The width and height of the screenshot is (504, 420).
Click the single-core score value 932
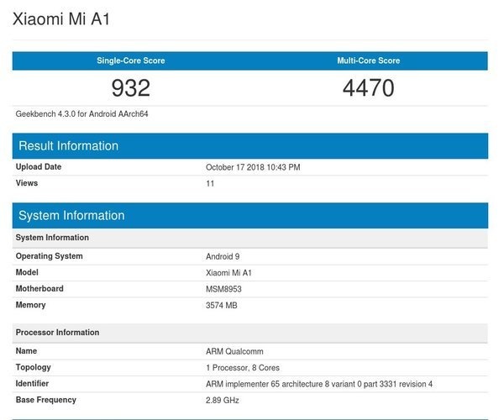131,88
